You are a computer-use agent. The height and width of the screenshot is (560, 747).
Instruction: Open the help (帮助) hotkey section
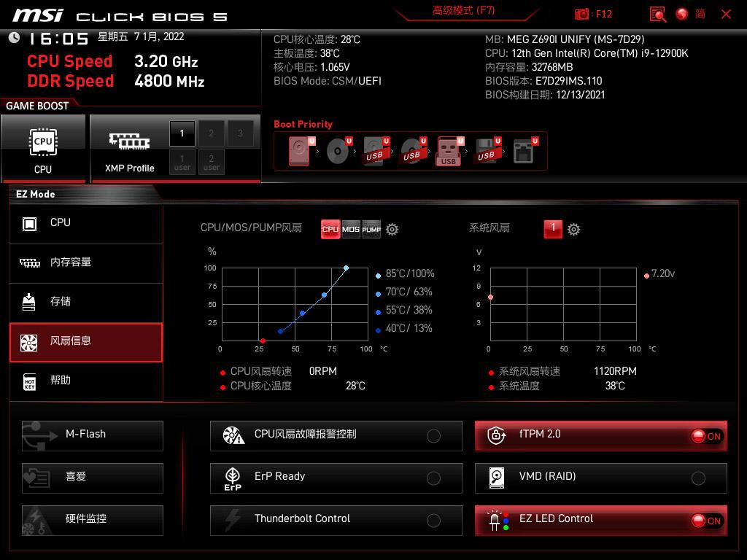tap(86, 381)
